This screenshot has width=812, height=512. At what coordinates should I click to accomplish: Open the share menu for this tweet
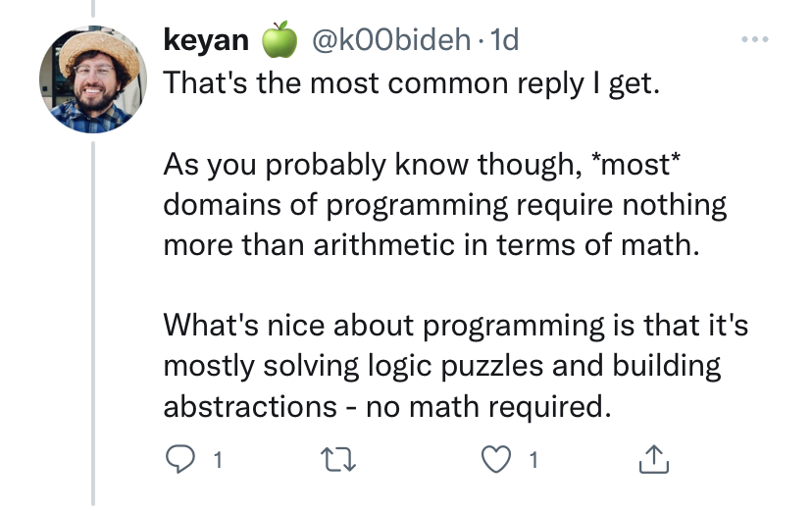click(653, 458)
